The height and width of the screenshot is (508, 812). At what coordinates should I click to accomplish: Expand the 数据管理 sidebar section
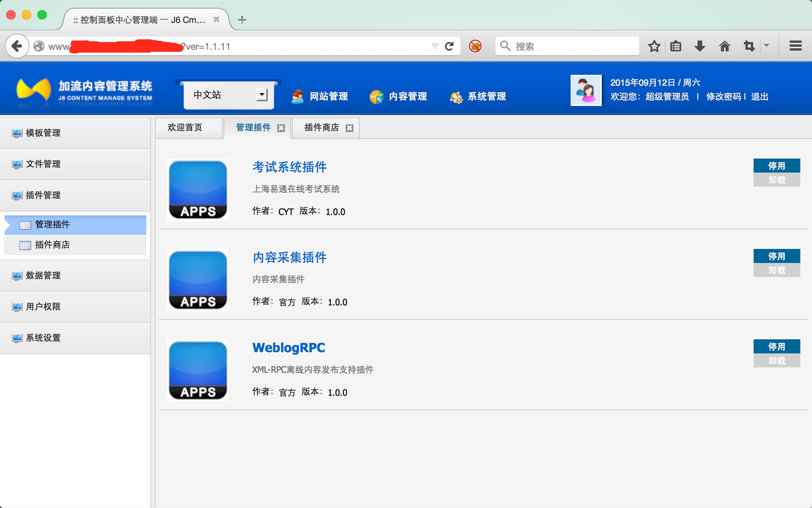(43, 275)
